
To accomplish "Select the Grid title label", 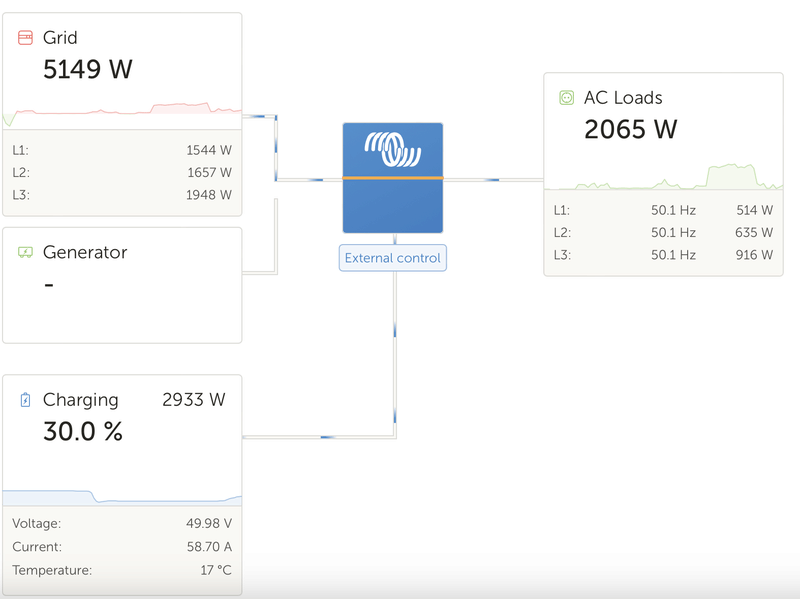I will pyautogui.click(x=60, y=38).
